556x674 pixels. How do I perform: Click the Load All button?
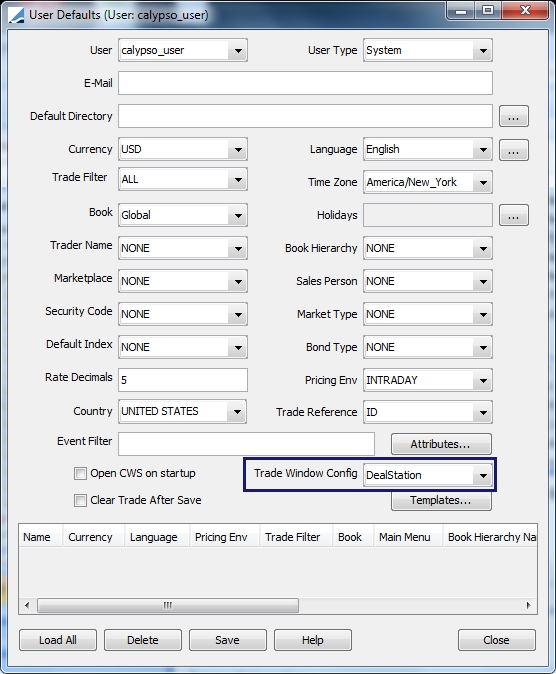point(58,640)
